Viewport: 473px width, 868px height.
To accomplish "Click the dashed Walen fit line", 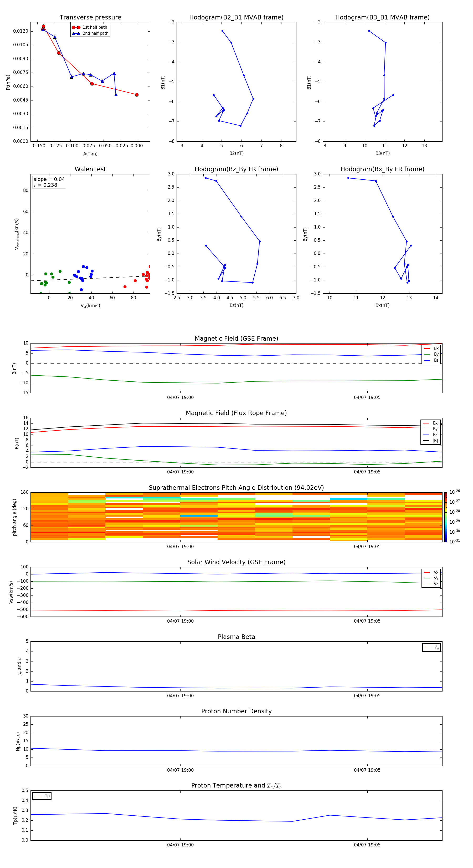I will (90, 278).
